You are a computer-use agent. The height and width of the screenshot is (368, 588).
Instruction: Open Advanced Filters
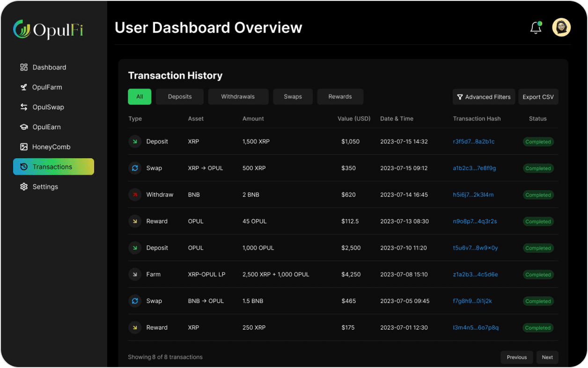tap(484, 97)
